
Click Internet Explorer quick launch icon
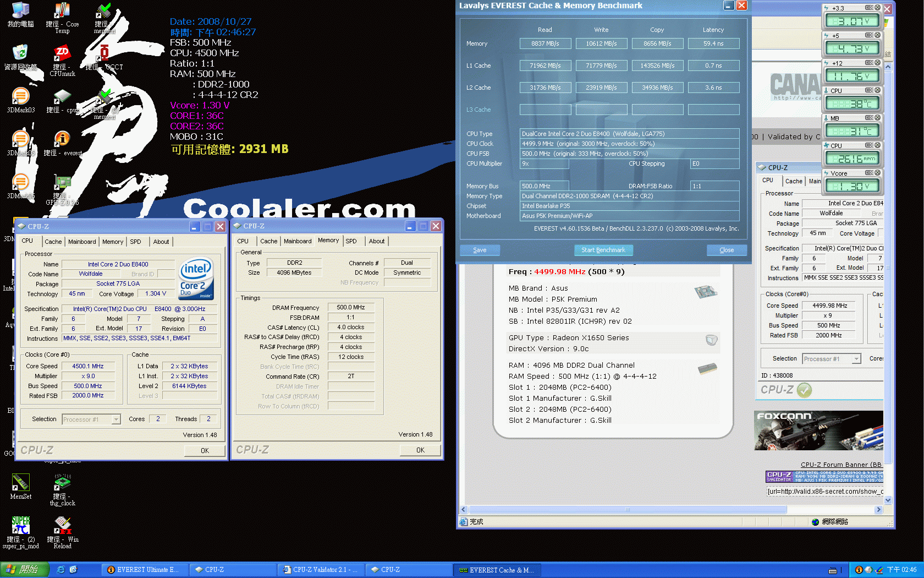(61, 570)
